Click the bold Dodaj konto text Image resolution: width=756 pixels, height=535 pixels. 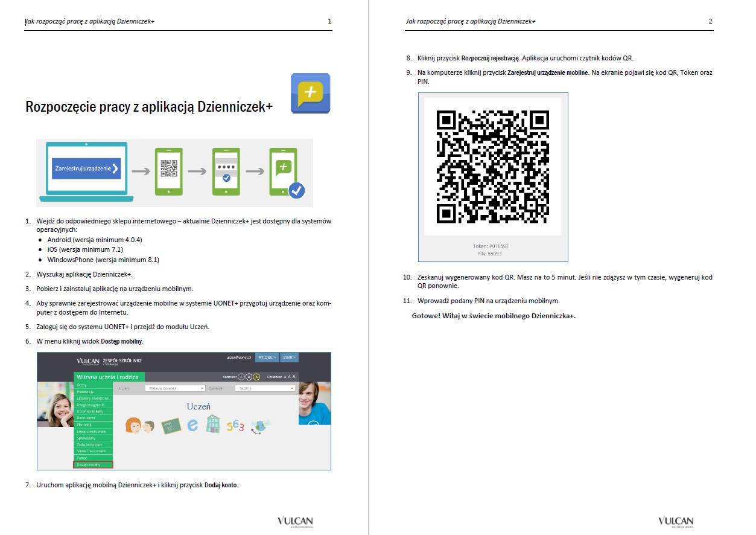click(x=221, y=484)
